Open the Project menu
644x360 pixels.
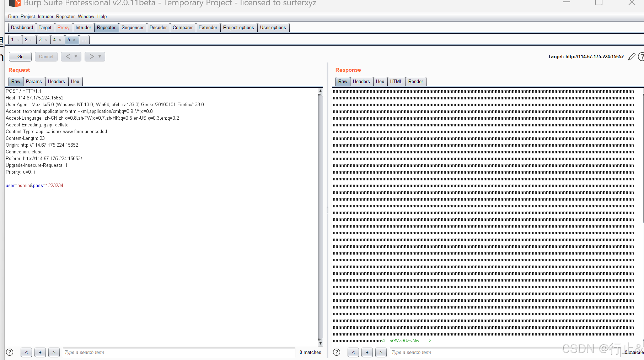pos(28,16)
